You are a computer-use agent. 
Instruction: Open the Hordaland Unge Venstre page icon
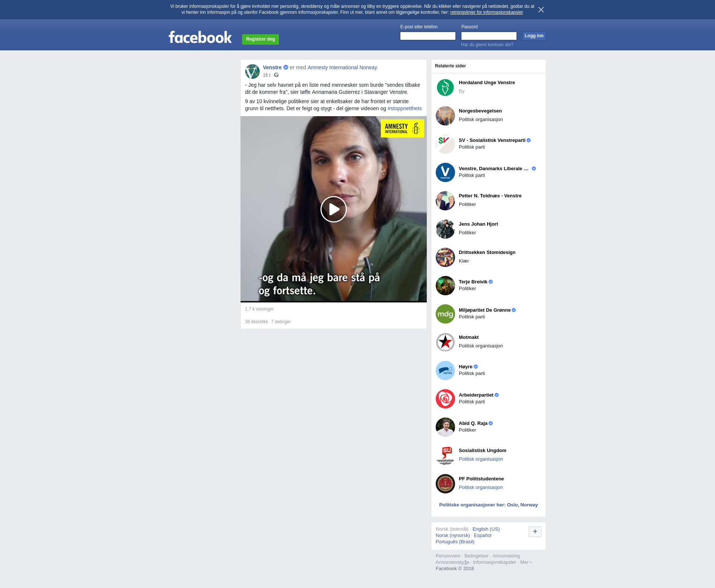(445, 88)
